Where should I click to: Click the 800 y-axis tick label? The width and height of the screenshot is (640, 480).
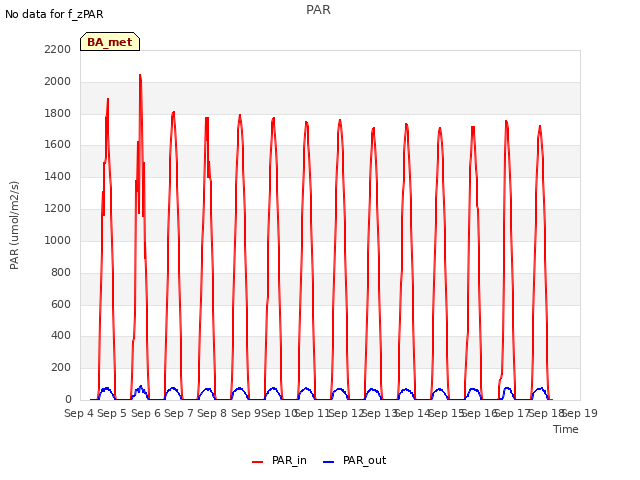point(61,272)
